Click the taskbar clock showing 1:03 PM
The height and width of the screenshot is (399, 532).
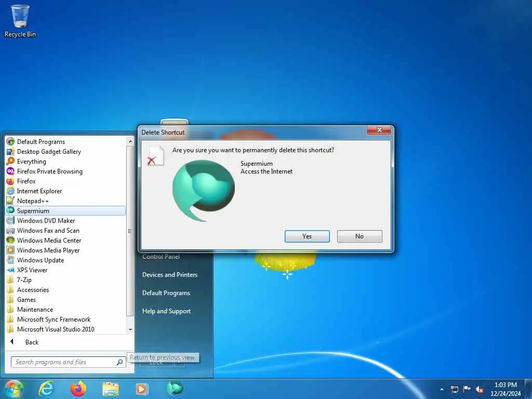[506, 389]
